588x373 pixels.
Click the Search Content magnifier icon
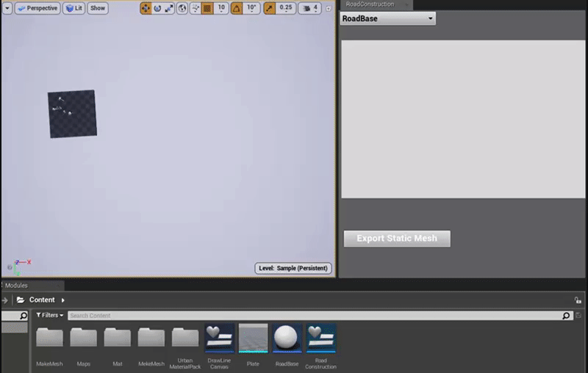[x=566, y=316]
